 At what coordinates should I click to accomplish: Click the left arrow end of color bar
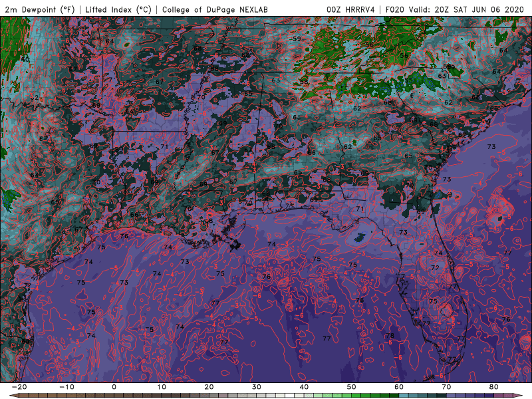click(13, 396)
